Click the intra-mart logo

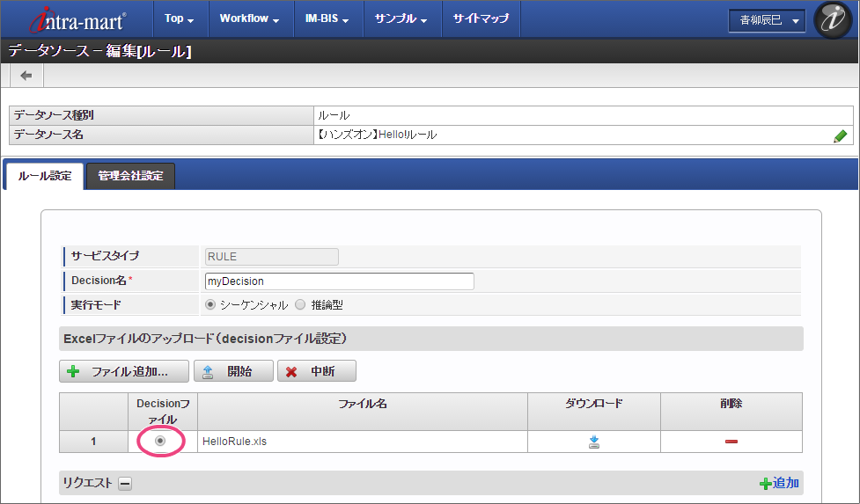(77, 19)
